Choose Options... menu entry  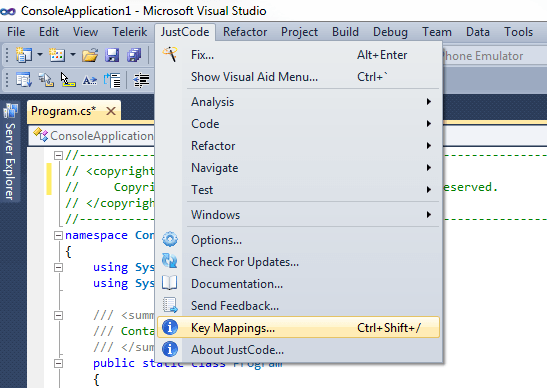tap(298, 240)
